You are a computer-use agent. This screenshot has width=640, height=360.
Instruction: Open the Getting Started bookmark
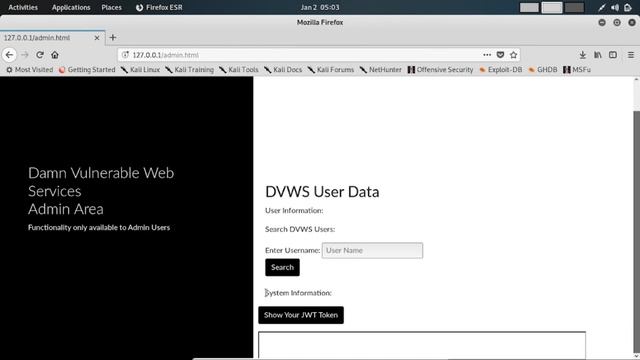pos(87,70)
